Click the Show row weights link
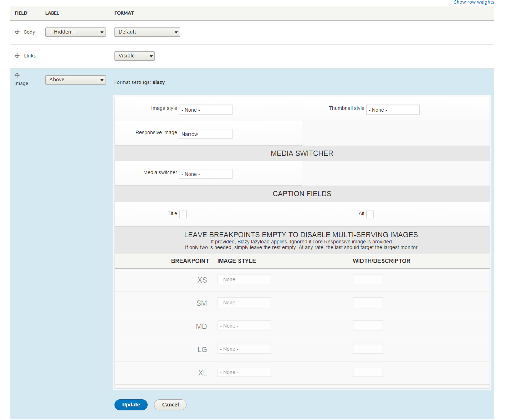 point(474,2)
